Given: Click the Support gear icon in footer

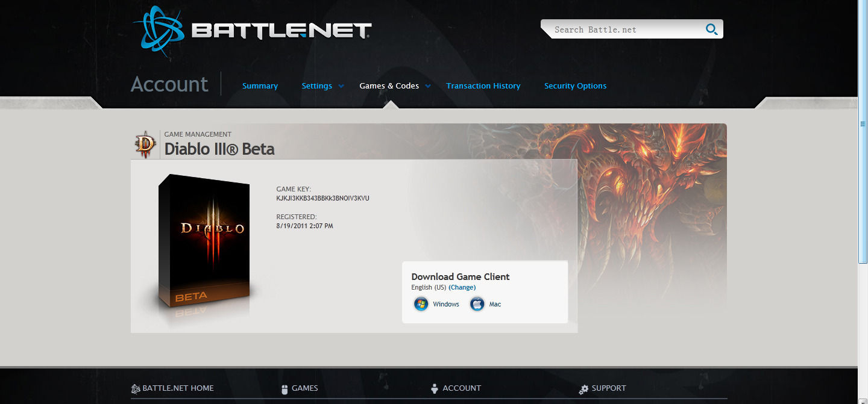Looking at the screenshot, I should click(x=583, y=389).
